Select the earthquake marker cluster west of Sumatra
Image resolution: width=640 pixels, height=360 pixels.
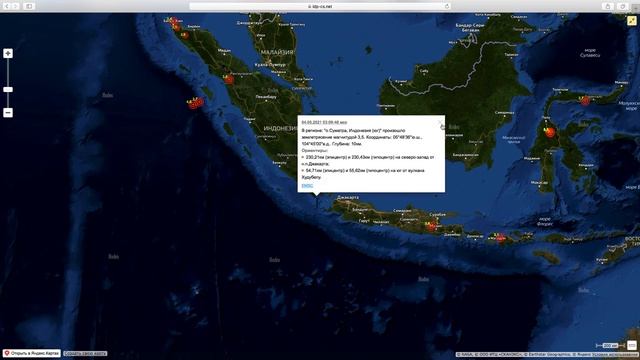point(196,103)
